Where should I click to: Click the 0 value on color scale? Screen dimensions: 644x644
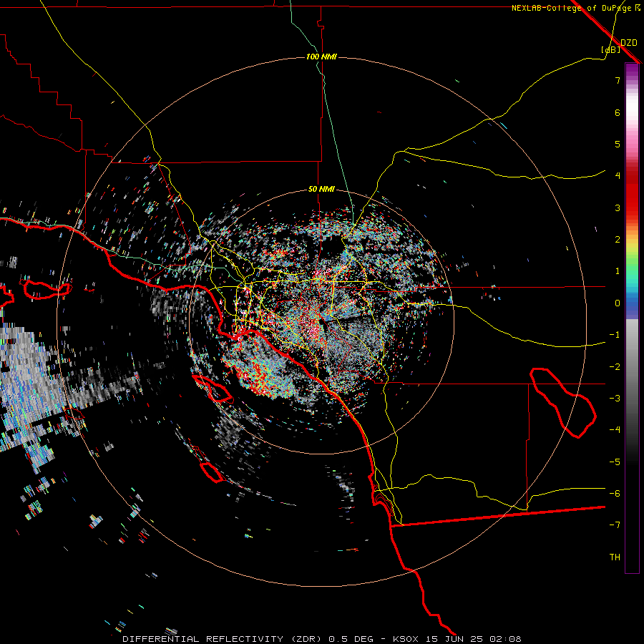click(618, 303)
